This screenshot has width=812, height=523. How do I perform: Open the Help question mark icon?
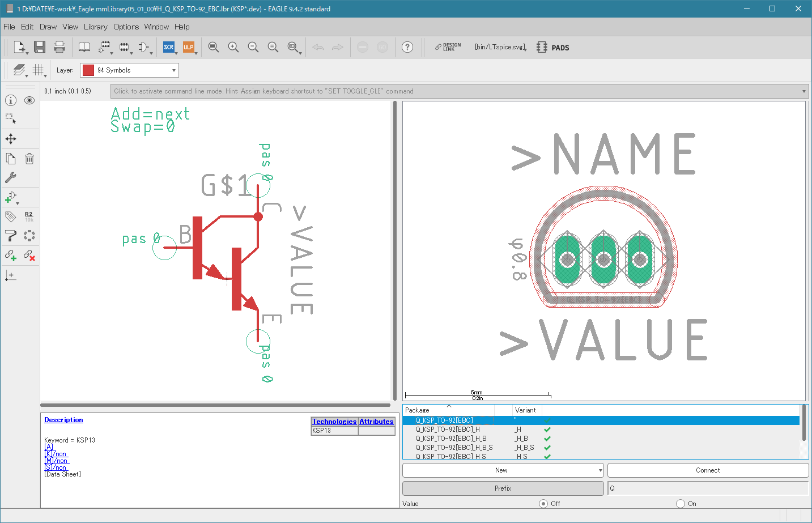(407, 47)
